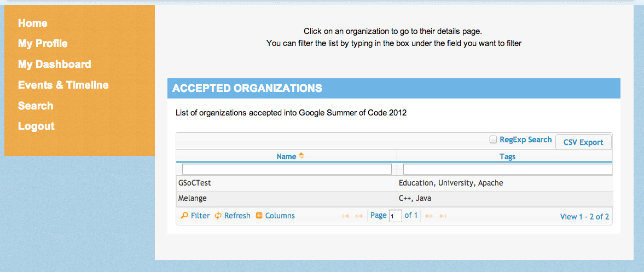Go to My Profile in sidebar
644x272 pixels.
[43, 43]
